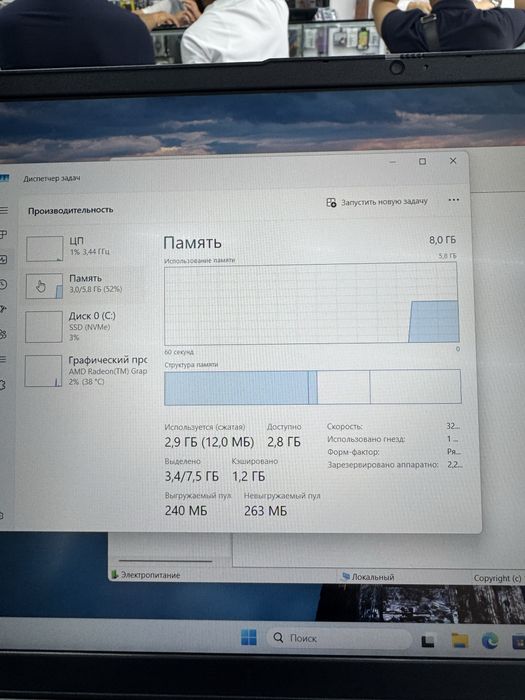Maximize the Диспетчер задач window
Viewport: 525px width, 700px height.
(x=422, y=161)
